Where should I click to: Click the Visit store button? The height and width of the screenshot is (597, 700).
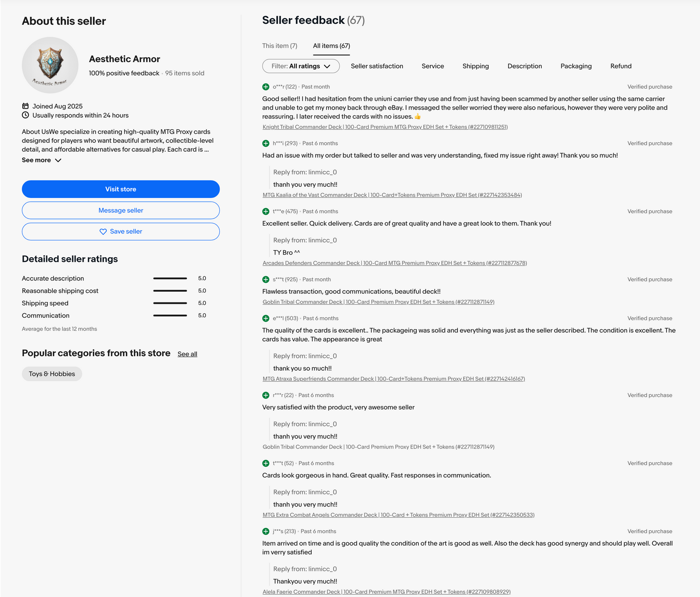(x=121, y=189)
